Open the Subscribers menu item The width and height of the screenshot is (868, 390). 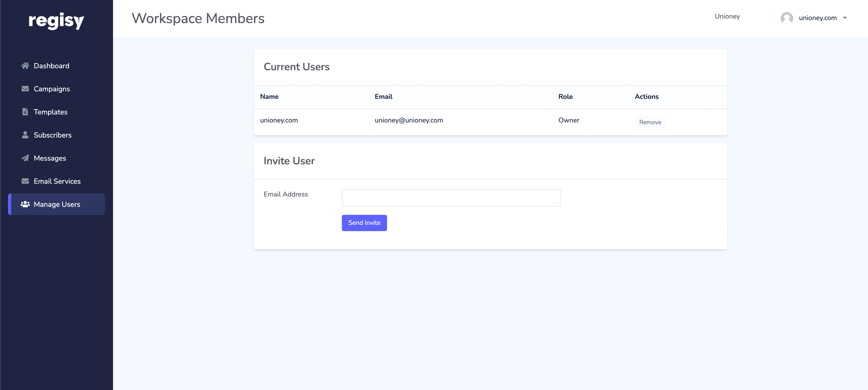click(52, 135)
